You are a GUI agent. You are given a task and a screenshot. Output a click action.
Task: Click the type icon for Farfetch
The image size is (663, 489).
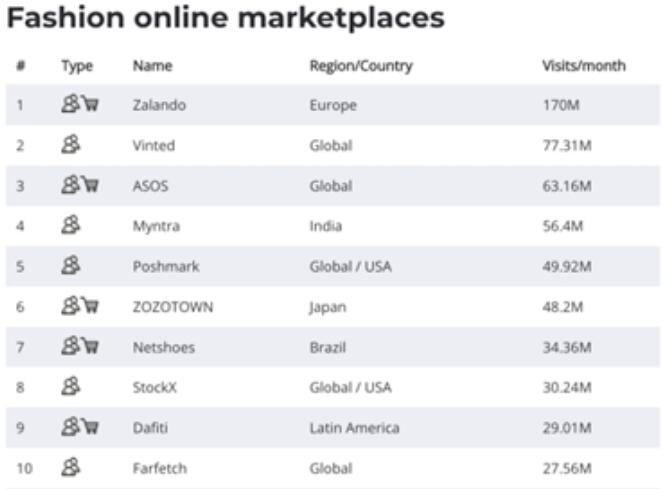(71, 467)
